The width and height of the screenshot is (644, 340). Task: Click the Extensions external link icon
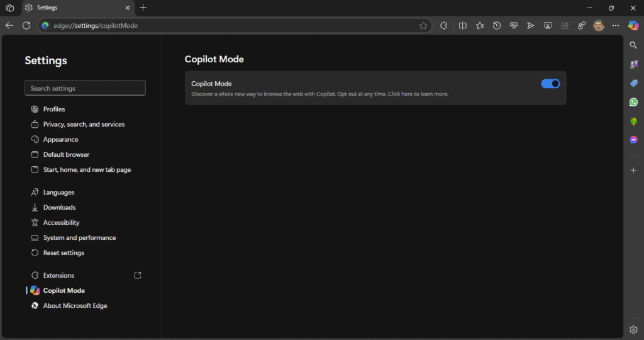coord(138,275)
